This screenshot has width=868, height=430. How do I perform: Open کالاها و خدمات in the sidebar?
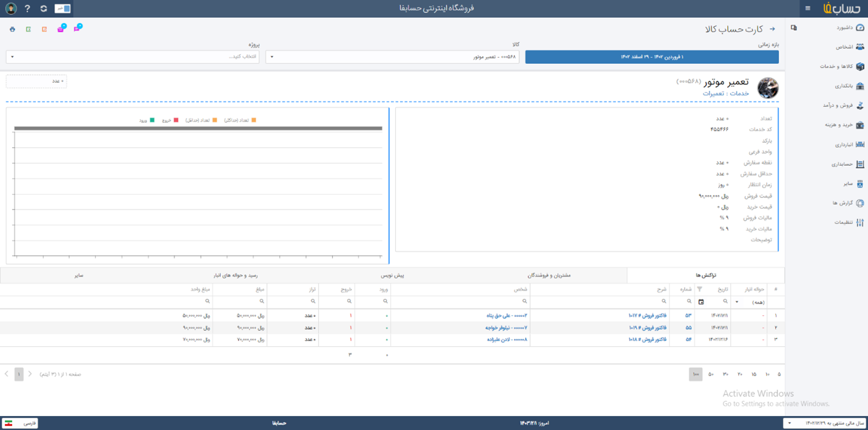843,66
